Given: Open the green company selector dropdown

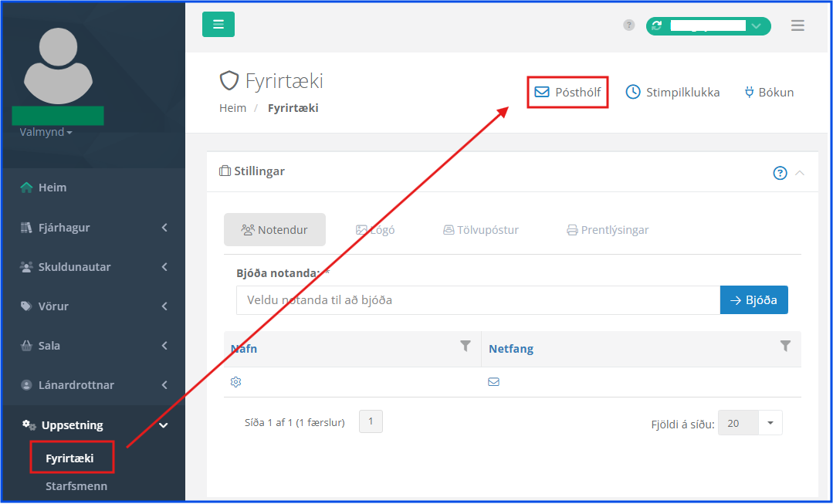Looking at the screenshot, I should click(708, 25).
